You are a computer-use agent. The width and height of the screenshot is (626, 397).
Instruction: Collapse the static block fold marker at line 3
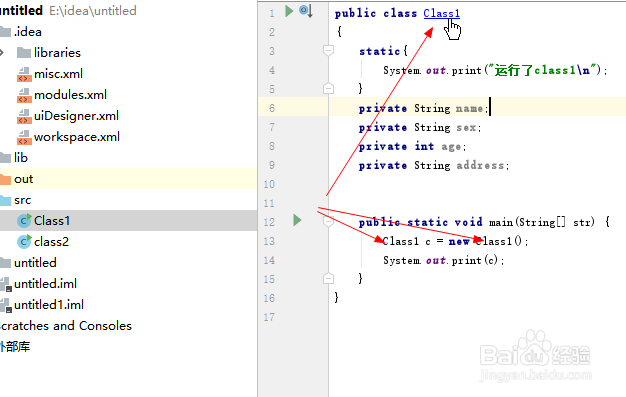click(x=328, y=50)
